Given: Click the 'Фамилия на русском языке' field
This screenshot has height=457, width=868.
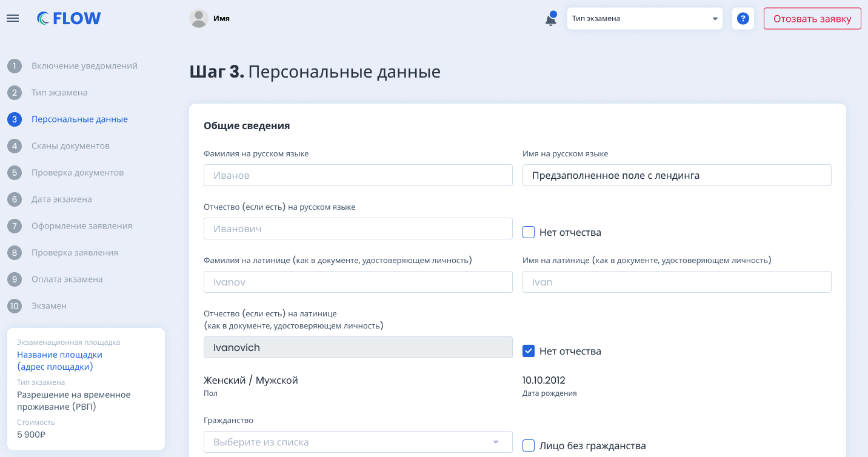Looking at the screenshot, I should pos(358,175).
